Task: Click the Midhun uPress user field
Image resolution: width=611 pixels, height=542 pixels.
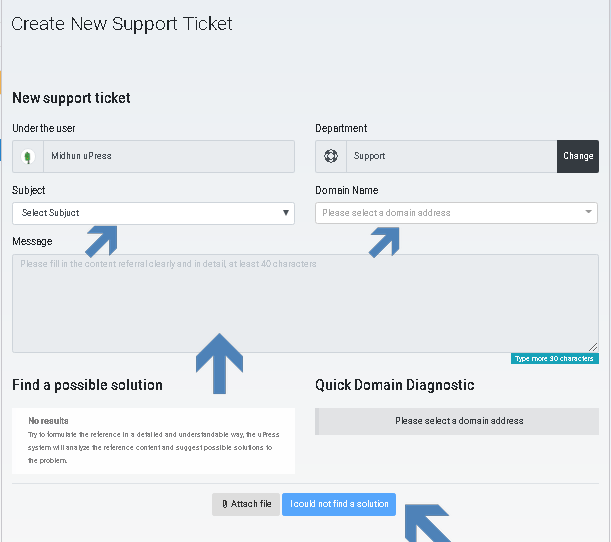Action: pyautogui.click(x=153, y=156)
